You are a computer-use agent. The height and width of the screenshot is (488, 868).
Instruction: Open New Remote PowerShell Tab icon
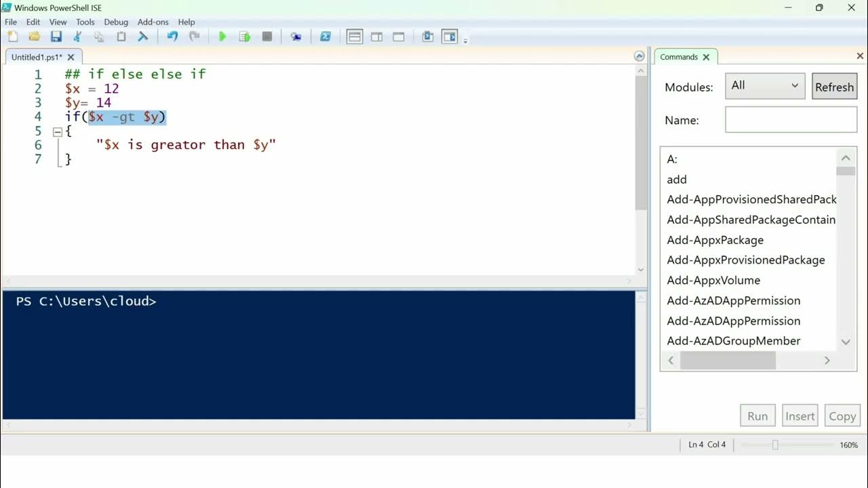pos(296,37)
